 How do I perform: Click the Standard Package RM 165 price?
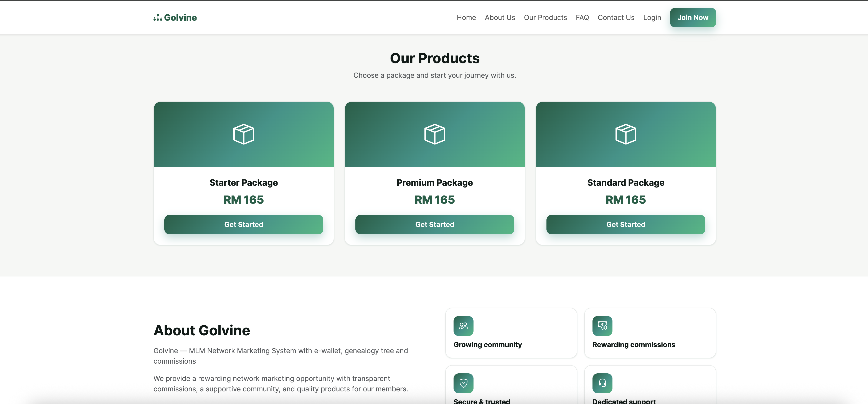pyautogui.click(x=626, y=200)
